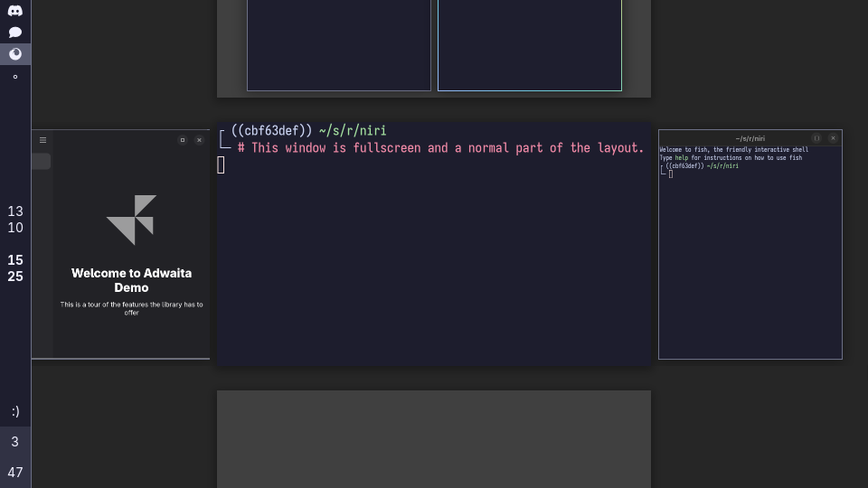Focus the fullscreen terminal window
This screenshot has width=868, height=488.
434,262
